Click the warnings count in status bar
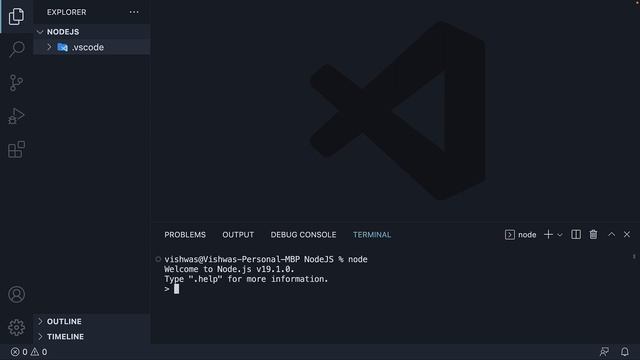The image size is (640, 360). (39, 352)
